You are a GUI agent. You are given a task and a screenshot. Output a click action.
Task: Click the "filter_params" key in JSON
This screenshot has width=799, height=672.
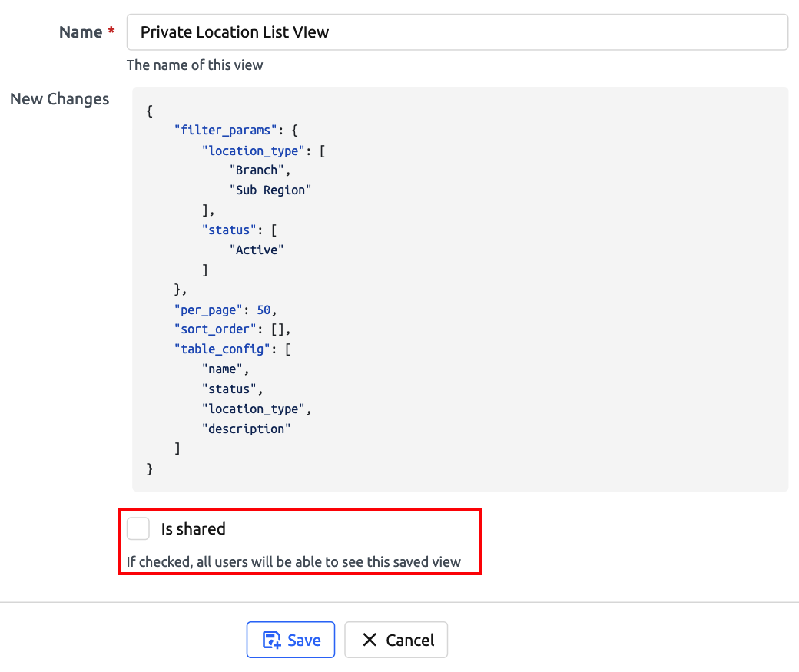pyautogui.click(x=223, y=130)
